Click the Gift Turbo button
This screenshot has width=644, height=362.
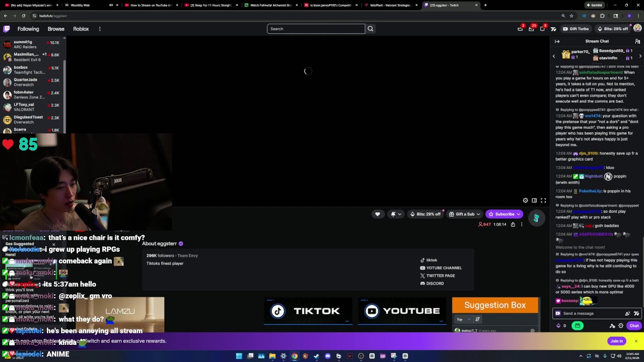coord(576,29)
